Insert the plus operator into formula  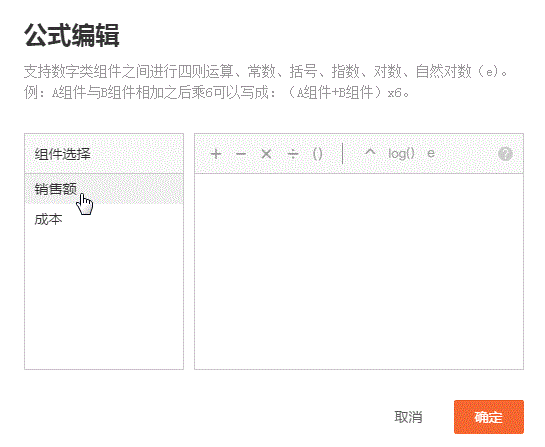[216, 154]
